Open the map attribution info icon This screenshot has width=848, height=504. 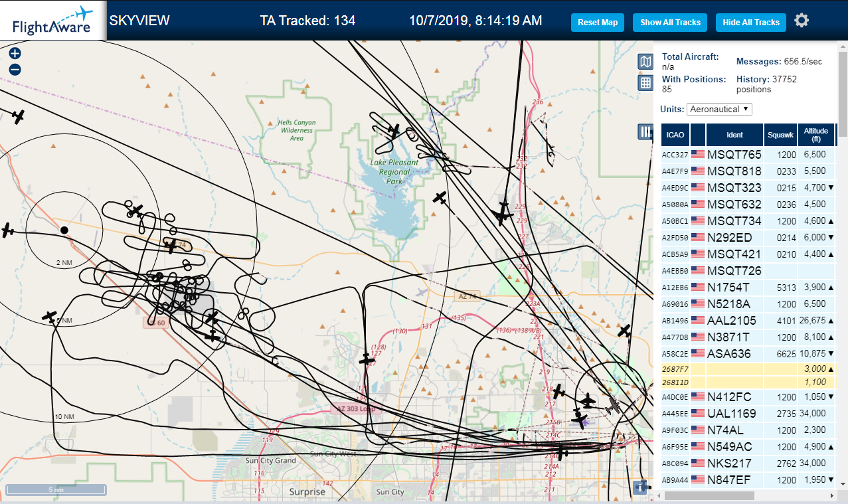point(640,487)
